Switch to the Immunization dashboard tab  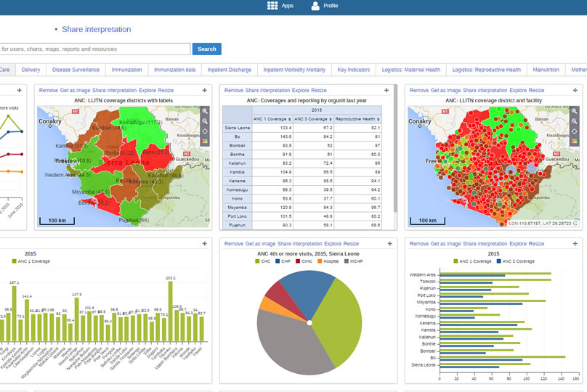[127, 70]
